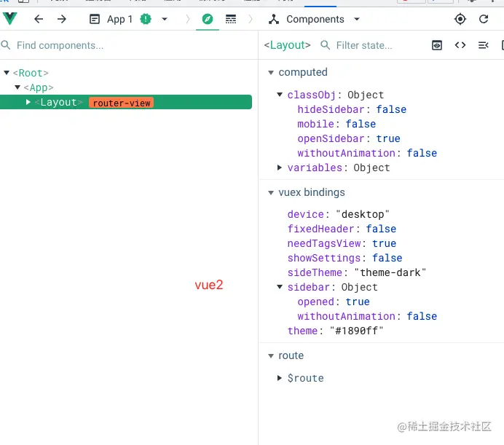Click the scroll to component eye icon
Viewport: 504px width, 445px height.
[x=437, y=45]
